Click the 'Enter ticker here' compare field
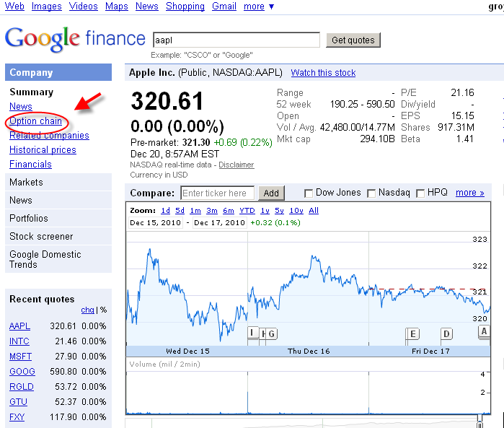 click(x=217, y=193)
